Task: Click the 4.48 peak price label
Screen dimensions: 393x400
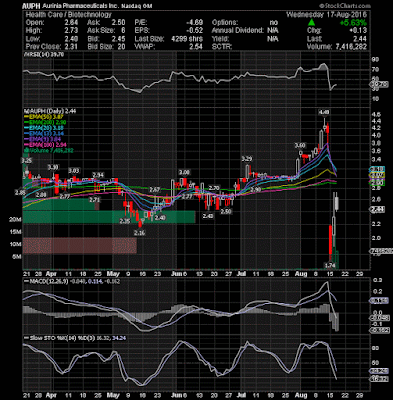Action: click(x=324, y=112)
